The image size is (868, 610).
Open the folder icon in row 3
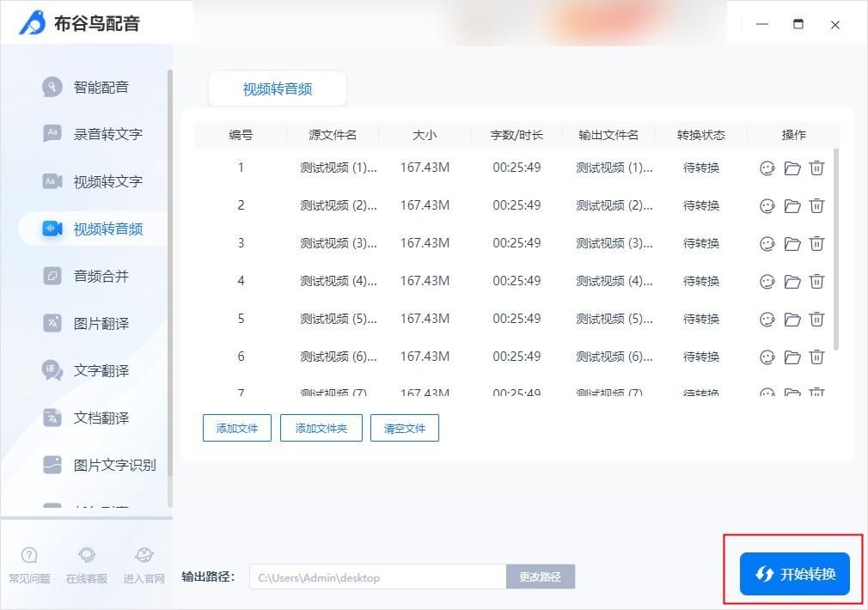[792, 243]
